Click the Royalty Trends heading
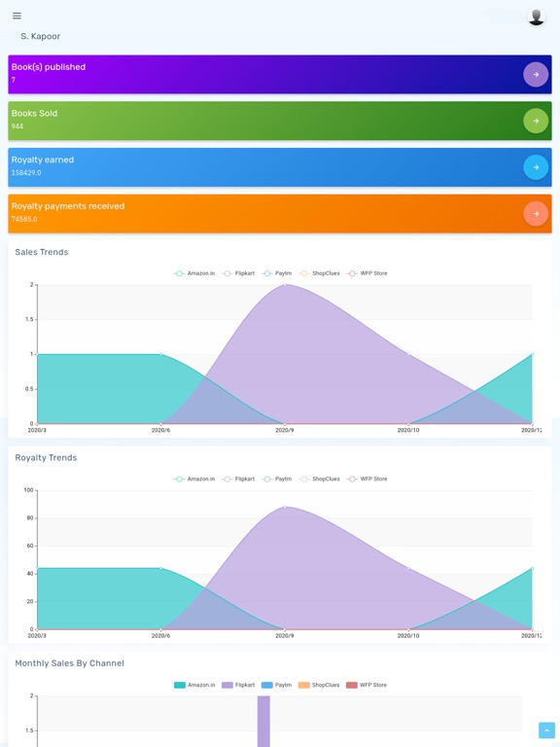 (x=46, y=458)
